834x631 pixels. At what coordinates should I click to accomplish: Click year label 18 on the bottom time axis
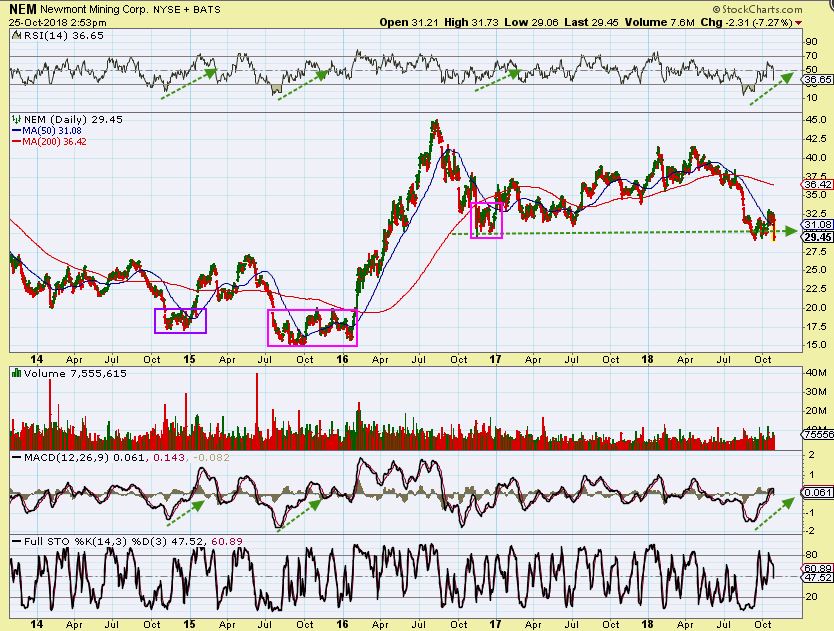pyautogui.click(x=647, y=624)
